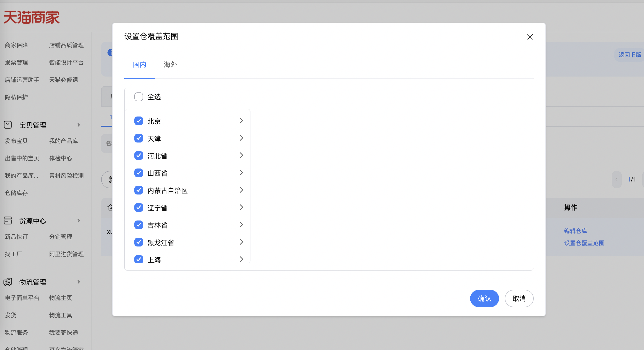Uncheck the 北京 checkbox
Image resolution: width=644 pixels, height=350 pixels.
[x=138, y=121]
